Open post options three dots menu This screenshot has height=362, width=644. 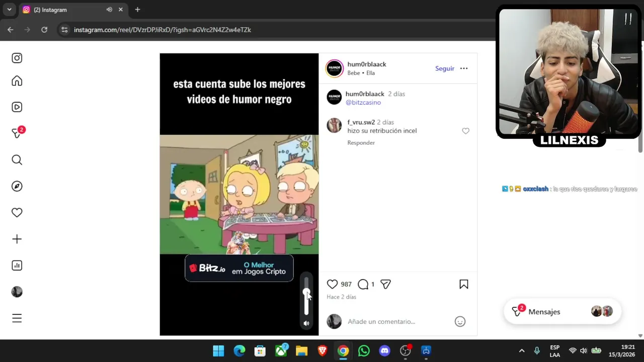pyautogui.click(x=464, y=68)
